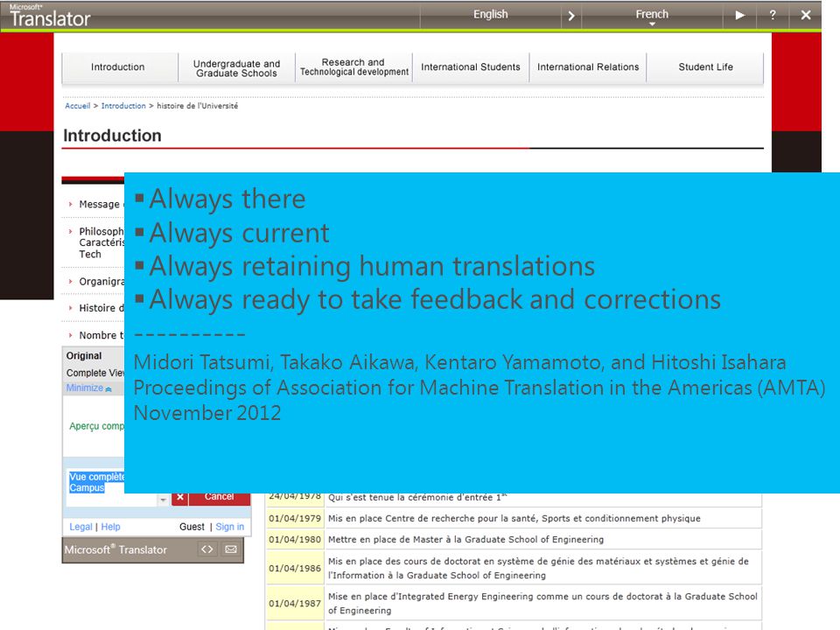Click the Sign in link
The height and width of the screenshot is (630, 840).
point(230,527)
